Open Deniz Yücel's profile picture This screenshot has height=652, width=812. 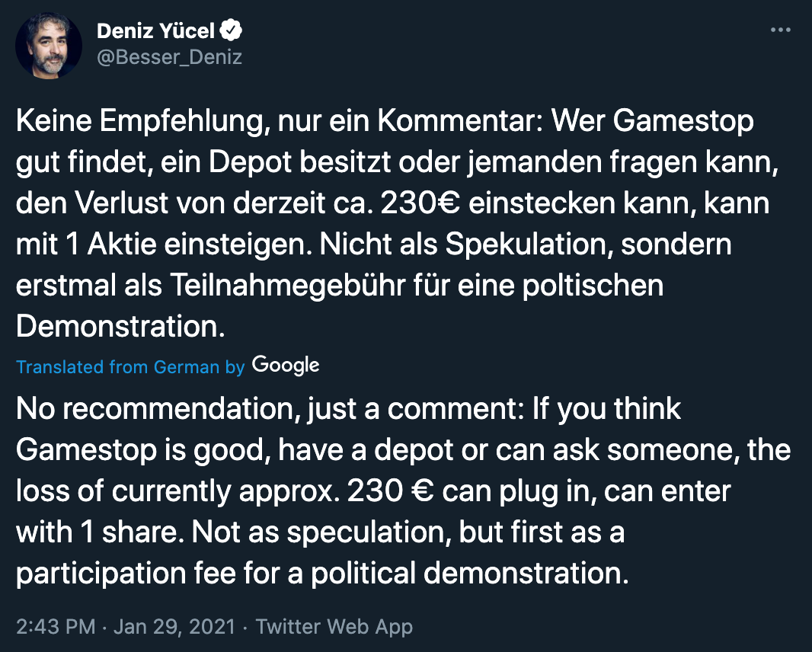(49, 46)
